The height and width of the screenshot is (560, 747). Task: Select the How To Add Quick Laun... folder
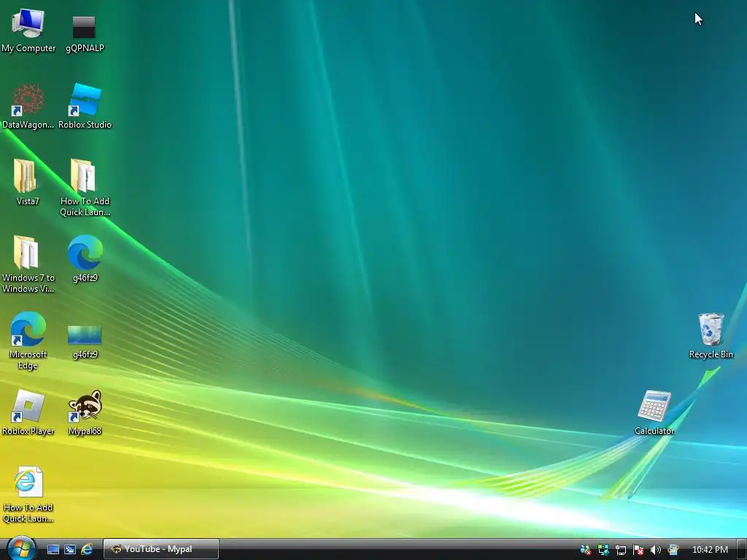(x=85, y=187)
